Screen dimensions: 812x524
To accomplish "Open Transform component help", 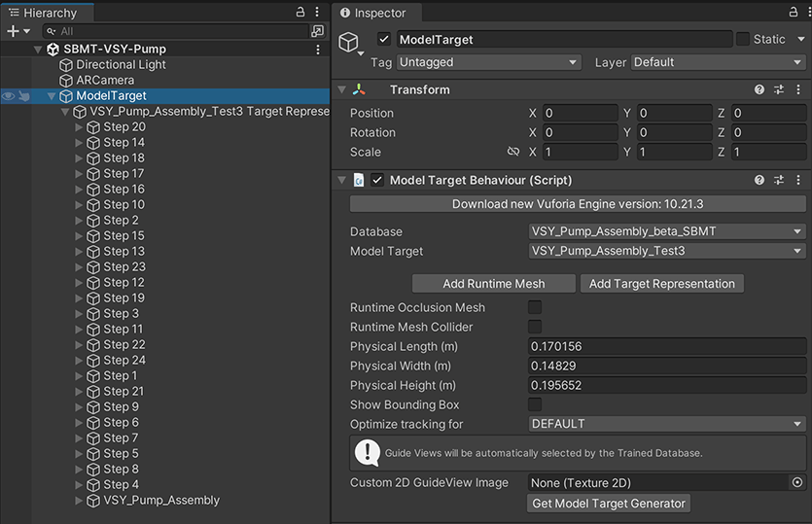I will coord(759,89).
